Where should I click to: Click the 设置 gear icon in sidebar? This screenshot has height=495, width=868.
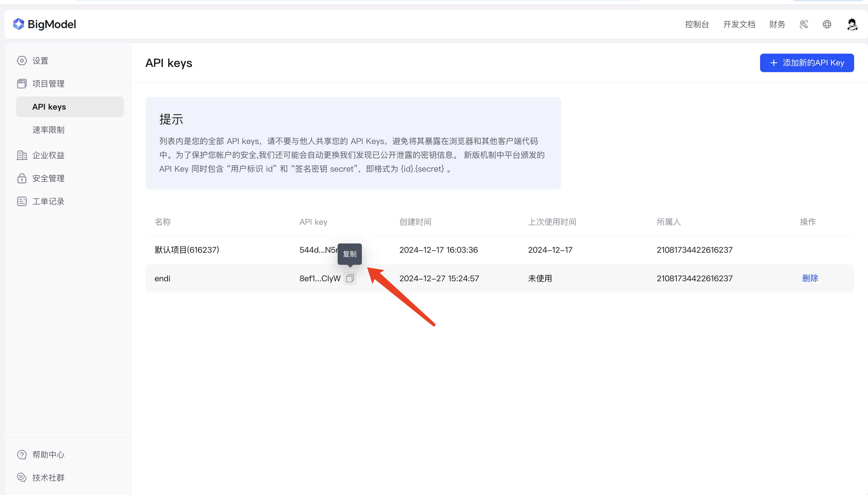point(21,60)
